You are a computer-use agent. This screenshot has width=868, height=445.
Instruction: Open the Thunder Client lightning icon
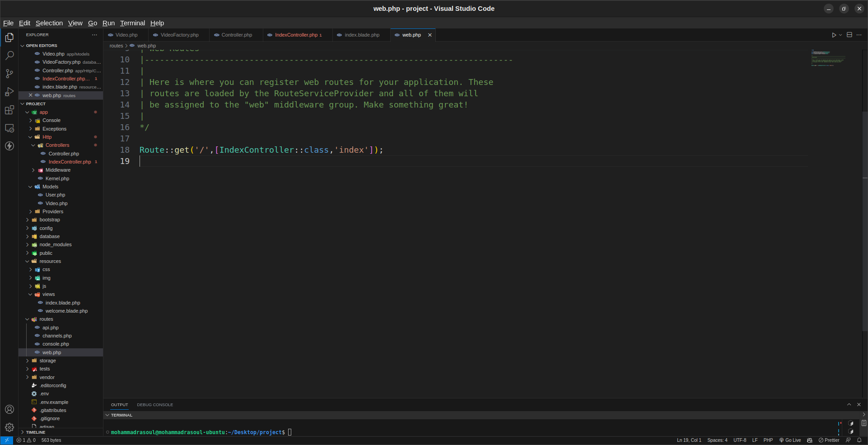click(x=9, y=146)
